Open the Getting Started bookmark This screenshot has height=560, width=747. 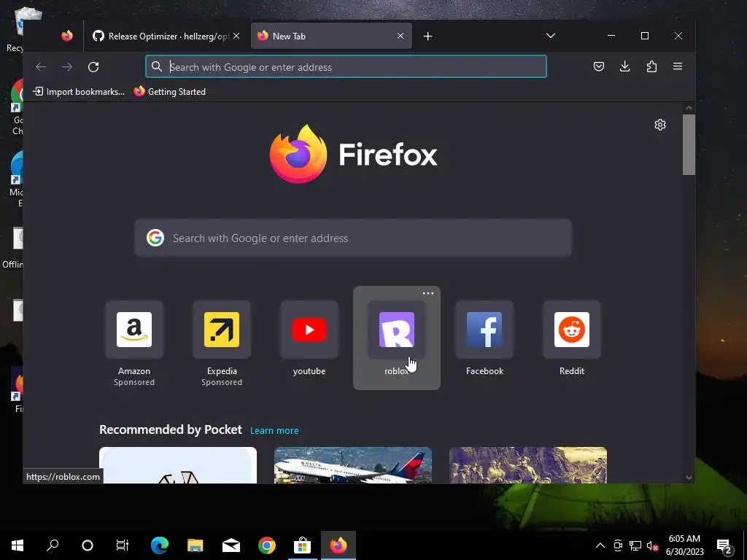click(169, 91)
